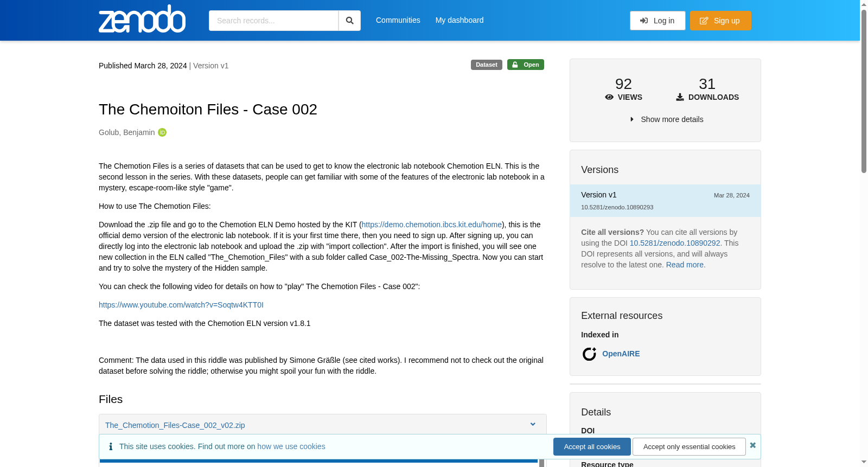Screen dimensions: 868x467
Task: Focus the Search records input field
Action: point(273,21)
